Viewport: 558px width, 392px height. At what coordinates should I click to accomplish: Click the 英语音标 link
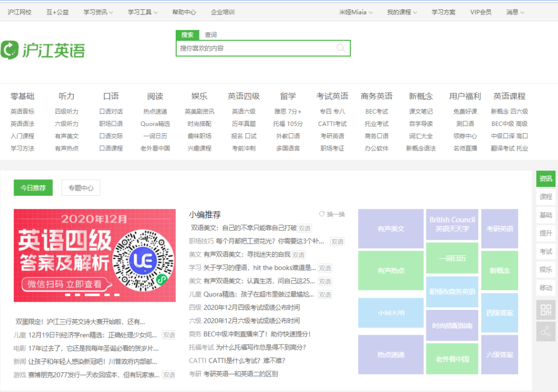[x=22, y=112]
